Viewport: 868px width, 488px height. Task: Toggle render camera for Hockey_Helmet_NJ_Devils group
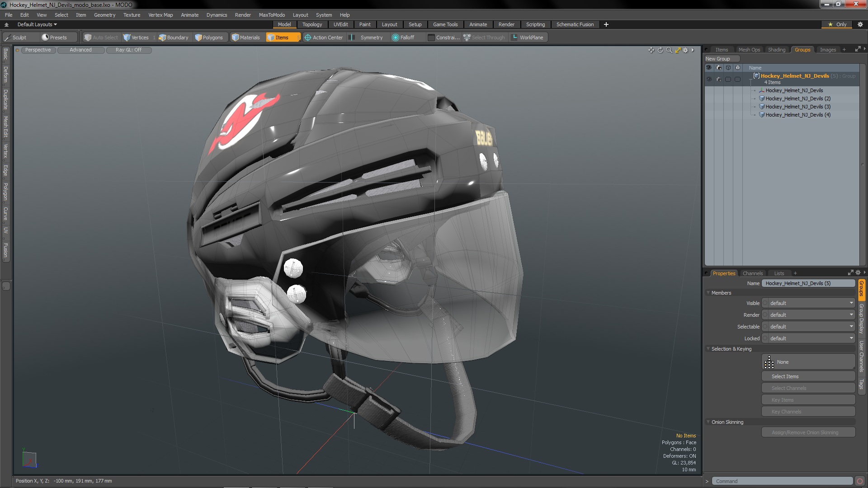click(x=719, y=79)
